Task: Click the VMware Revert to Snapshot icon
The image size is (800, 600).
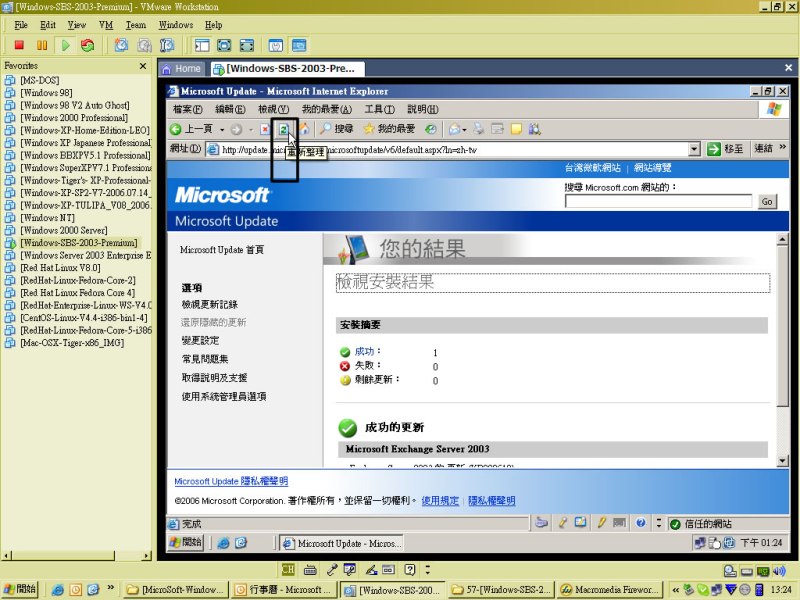Action: 144,45
